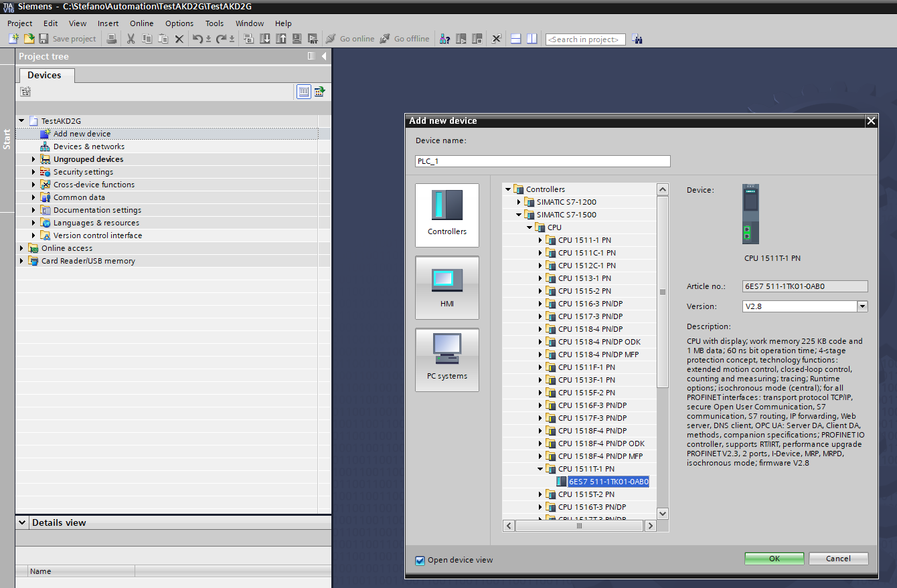Click OK in Add new device dialog
The width and height of the screenshot is (897, 588).
[774, 559]
